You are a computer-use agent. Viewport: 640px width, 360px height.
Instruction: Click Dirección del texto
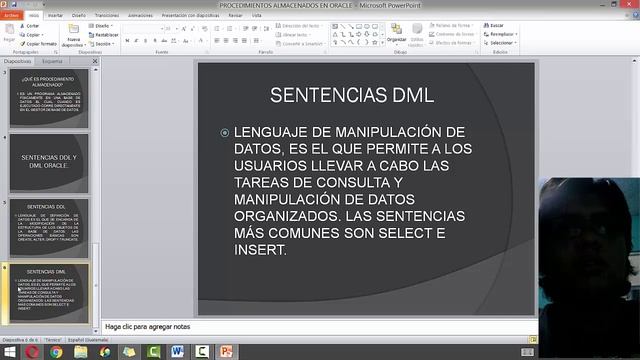coord(299,26)
